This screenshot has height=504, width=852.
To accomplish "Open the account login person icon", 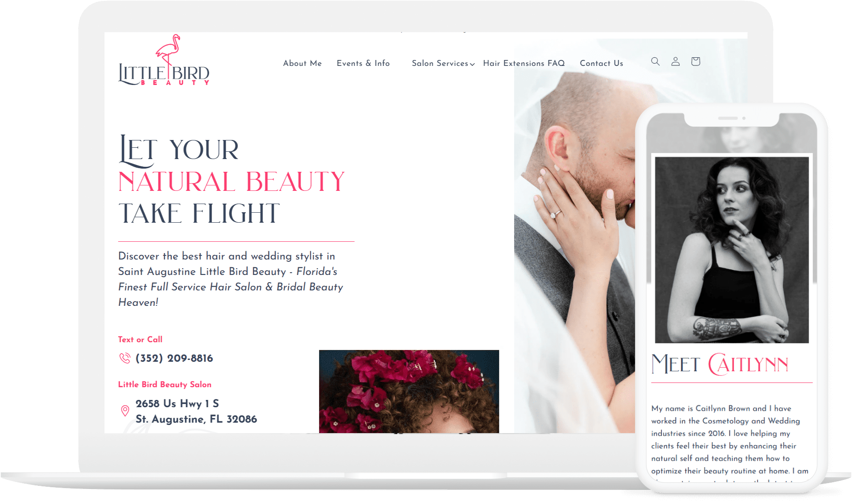I will pos(676,61).
